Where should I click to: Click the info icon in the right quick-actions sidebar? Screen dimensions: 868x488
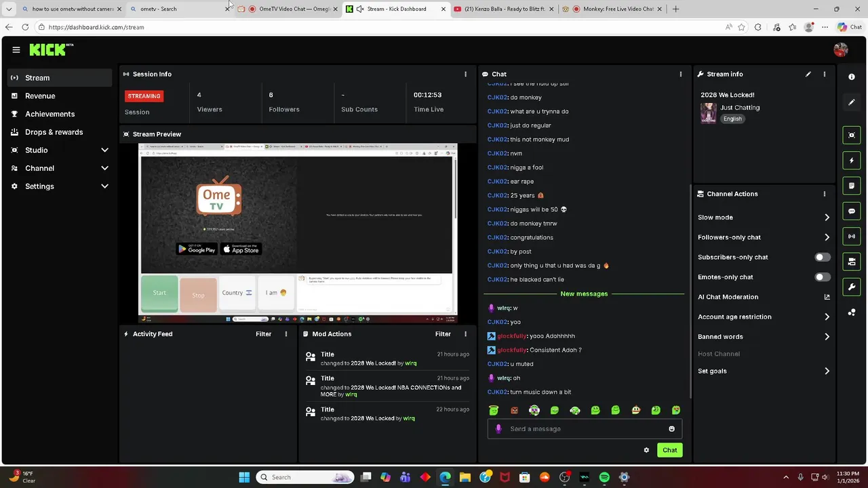point(852,77)
